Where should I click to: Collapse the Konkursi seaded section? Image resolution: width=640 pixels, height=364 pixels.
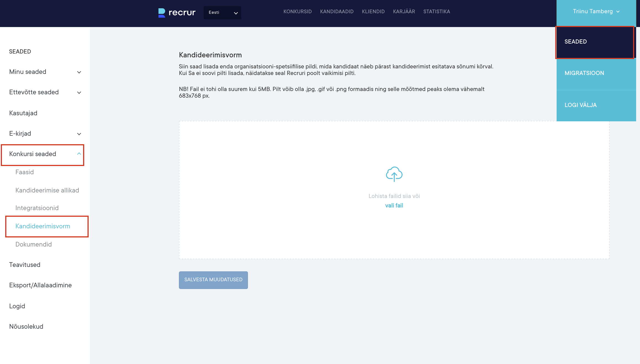pos(79,154)
